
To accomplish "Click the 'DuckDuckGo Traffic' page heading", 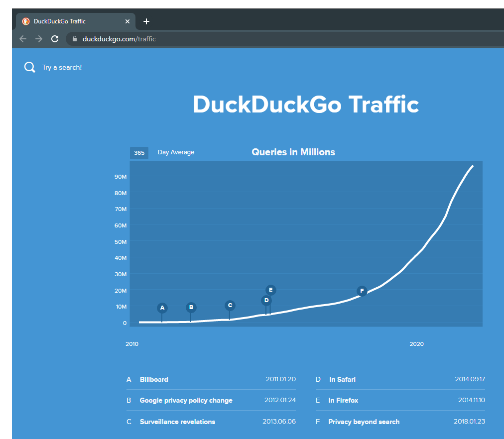I will click(x=306, y=105).
